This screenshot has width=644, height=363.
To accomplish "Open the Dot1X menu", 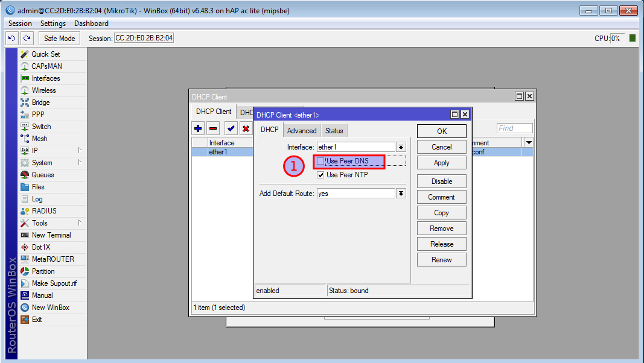I will [41, 247].
